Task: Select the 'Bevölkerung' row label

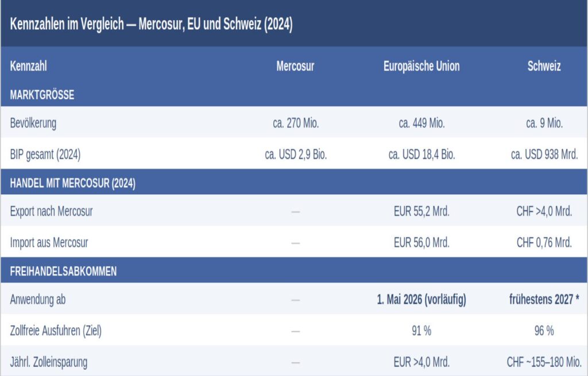Action: (x=33, y=123)
